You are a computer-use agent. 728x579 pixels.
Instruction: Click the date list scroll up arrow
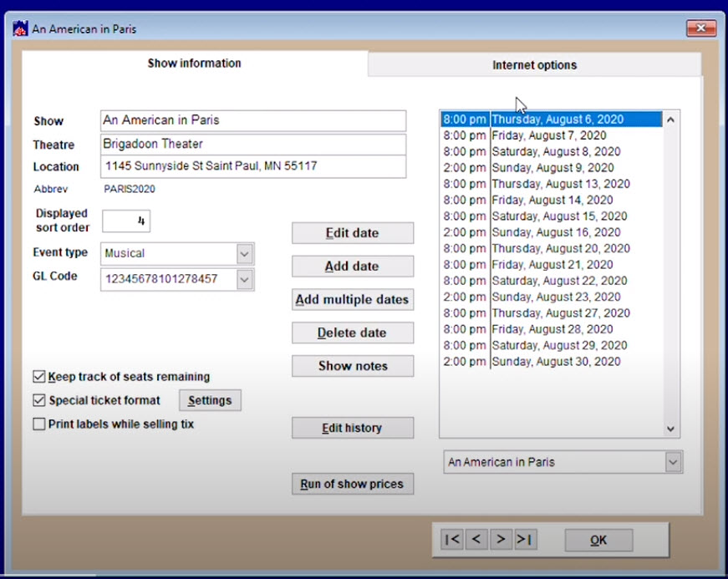click(670, 119)
